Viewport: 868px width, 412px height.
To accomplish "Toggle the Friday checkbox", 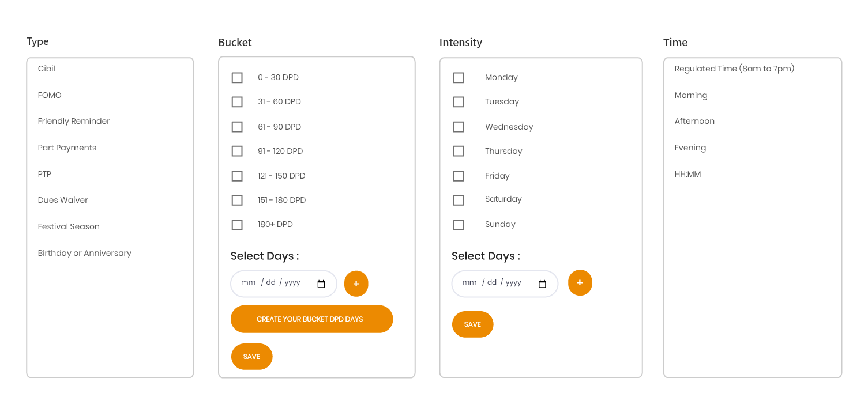I will coord(458,176).
